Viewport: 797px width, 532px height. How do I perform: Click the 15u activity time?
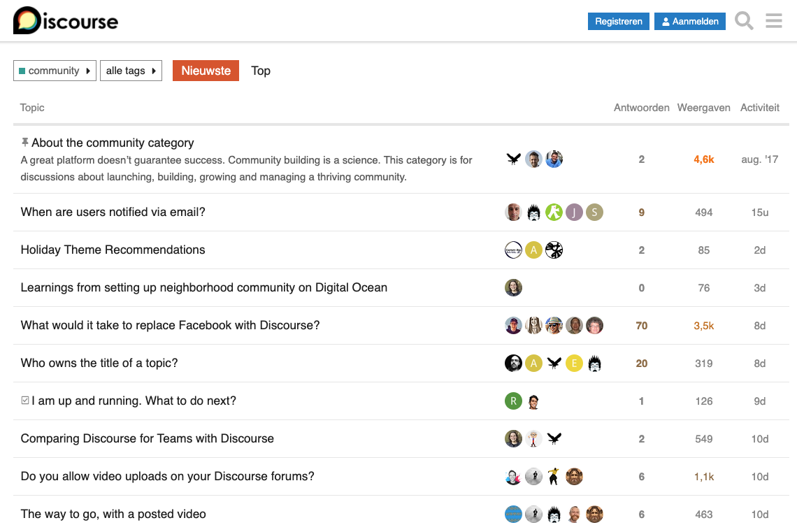pos(759,213)
